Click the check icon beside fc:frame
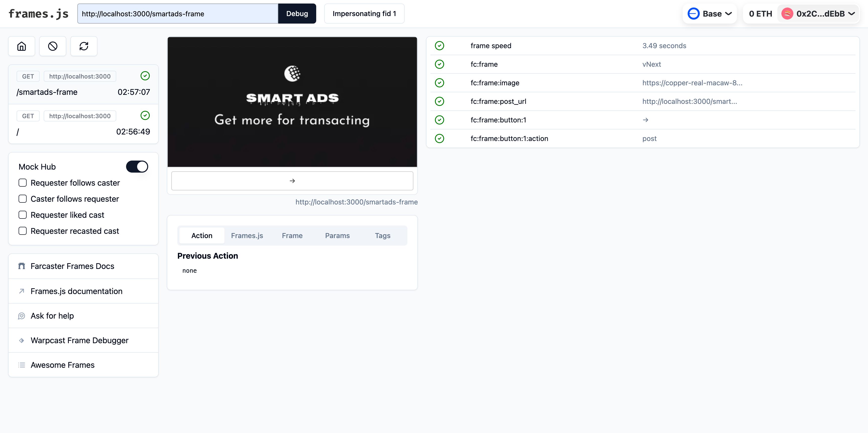Viewport: 868px width, 433px height. point(439,64)
